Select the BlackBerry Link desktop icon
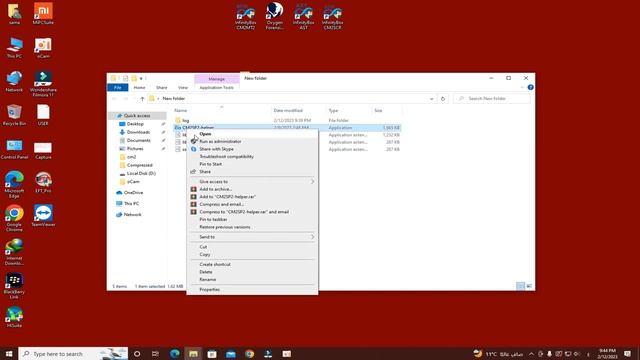 (x=14, y=286)
